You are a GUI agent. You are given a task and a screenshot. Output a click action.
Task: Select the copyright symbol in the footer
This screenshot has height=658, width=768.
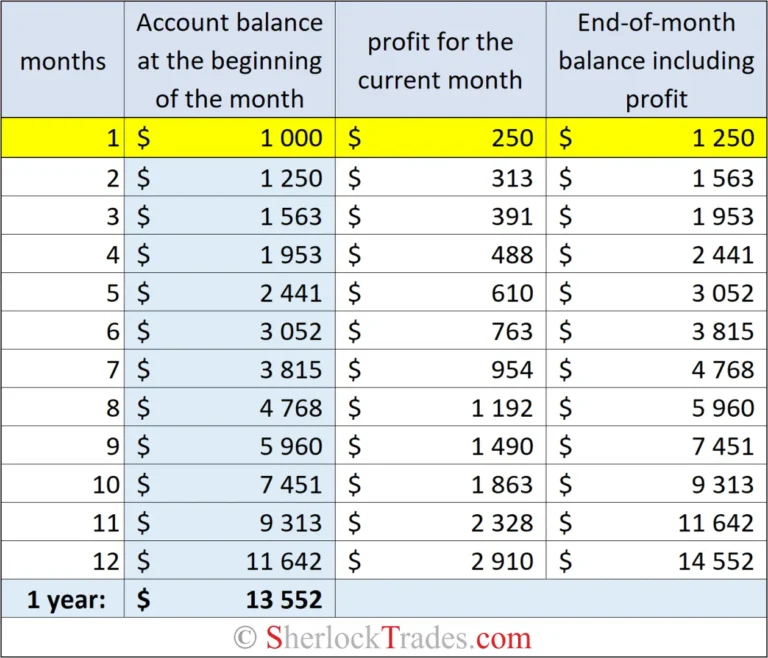245,637
